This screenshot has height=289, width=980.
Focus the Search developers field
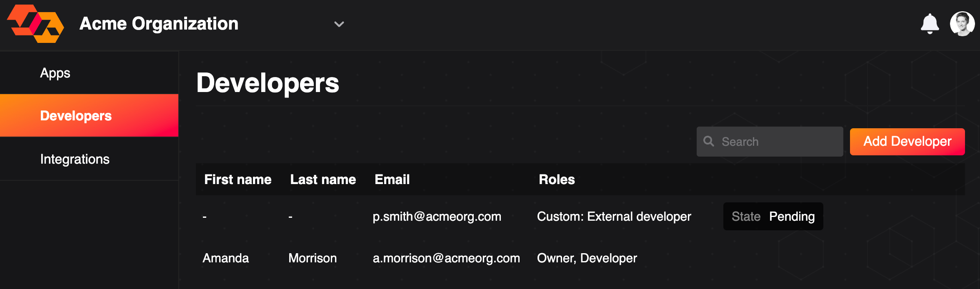coord(770,142)
